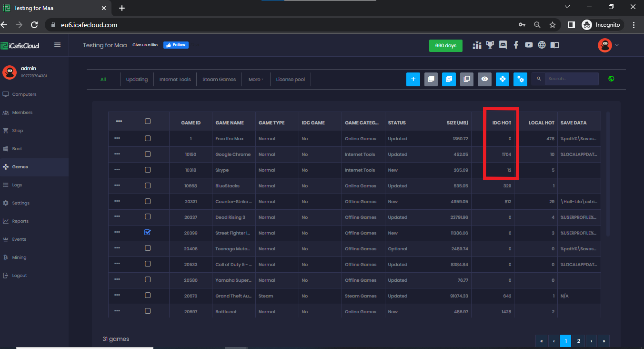Screen dimensions: 644x349
Task: Click the eye icon toolbar button
Action: pos(484,79)
